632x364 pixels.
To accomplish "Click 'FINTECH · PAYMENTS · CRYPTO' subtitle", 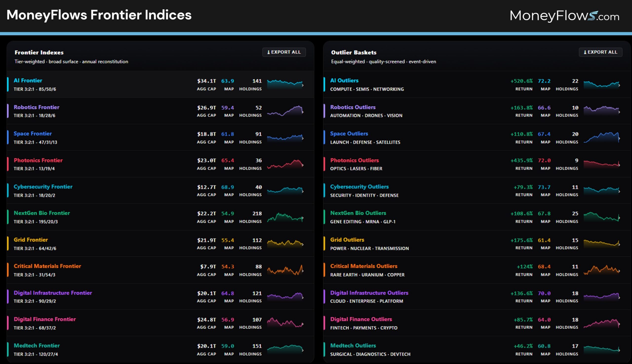I will pos(364,328).
